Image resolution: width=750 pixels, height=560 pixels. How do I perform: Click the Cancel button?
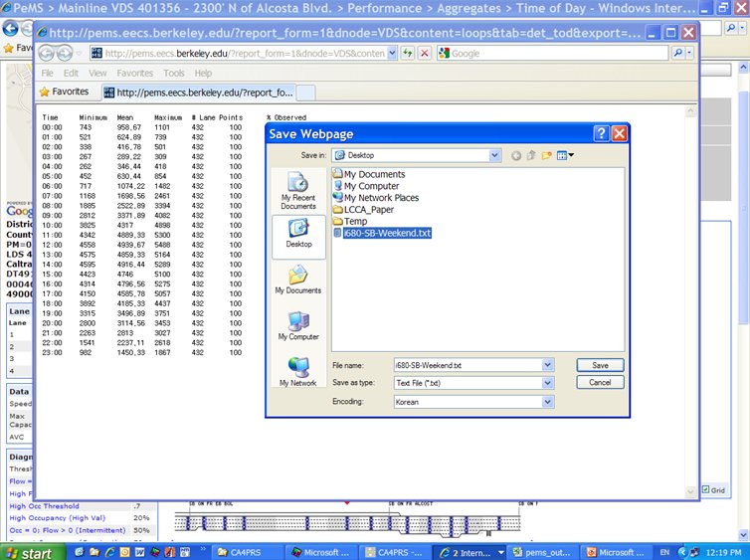coord(600,382)
